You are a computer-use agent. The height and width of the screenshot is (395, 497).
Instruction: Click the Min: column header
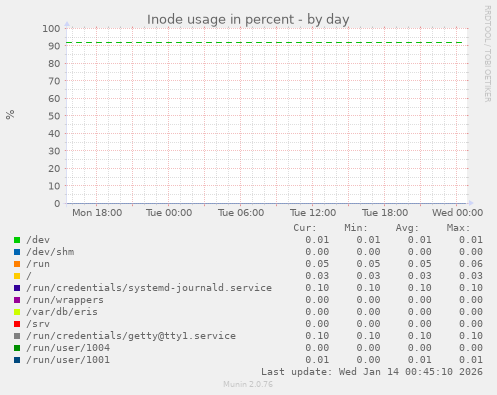(356, 228)
